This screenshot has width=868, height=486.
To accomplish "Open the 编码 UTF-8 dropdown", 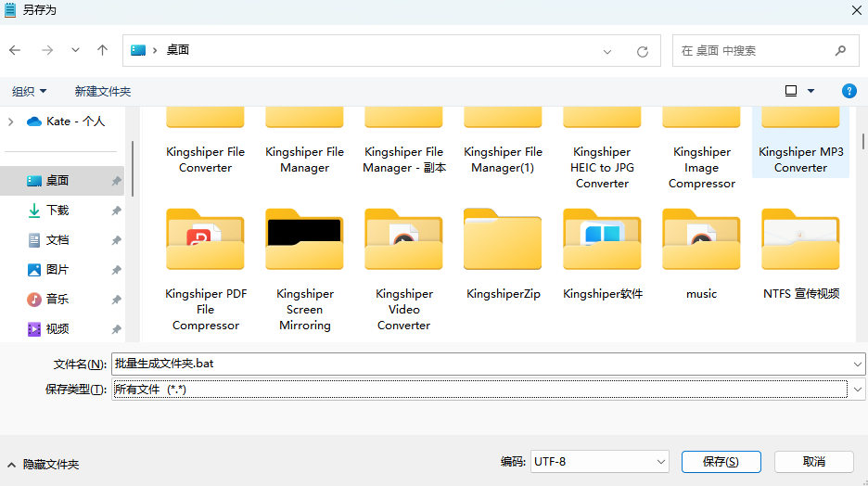I will (x=599, y=462).
